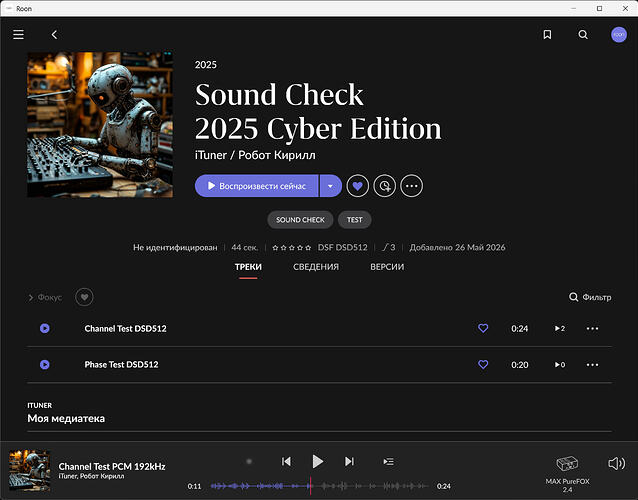Open more options for Channel Test DSD512
The image size is (638, 500).
pos(592,328)
